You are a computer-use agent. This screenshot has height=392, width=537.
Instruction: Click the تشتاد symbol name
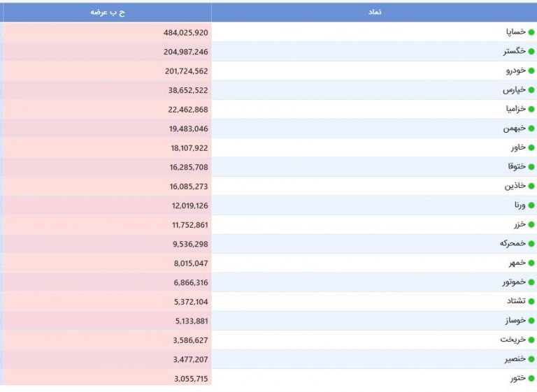tap(516, 301)
